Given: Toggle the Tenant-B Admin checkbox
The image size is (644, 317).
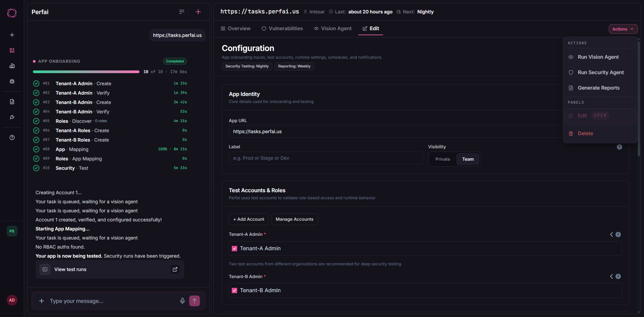Looking at the screenshot, I should (x=234, y=290).
